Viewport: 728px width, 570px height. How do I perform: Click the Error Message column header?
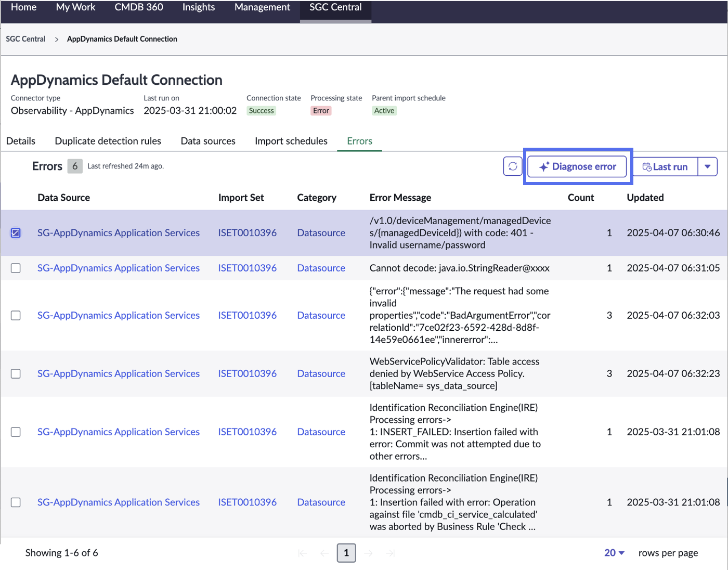pyautogui.click(x=400, y=198)
